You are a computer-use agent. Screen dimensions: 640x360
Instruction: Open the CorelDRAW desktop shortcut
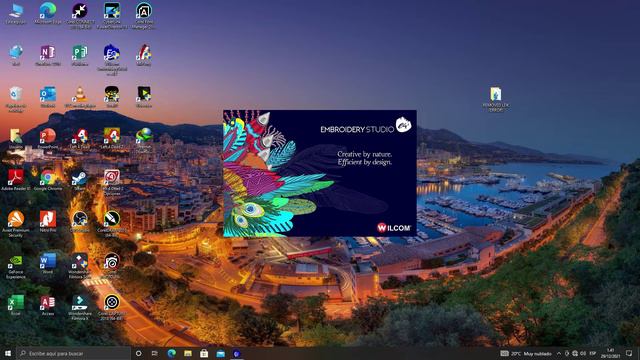111,224
